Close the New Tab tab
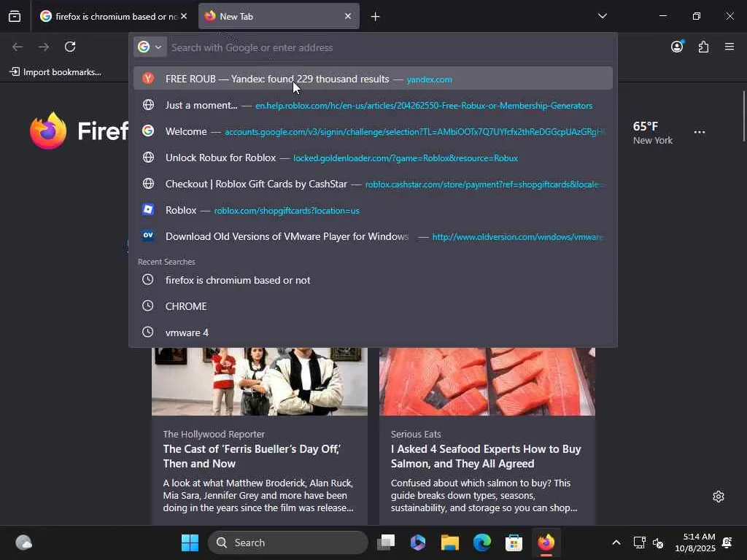This screenshot has height=560, width=747. tap(348, 16)
